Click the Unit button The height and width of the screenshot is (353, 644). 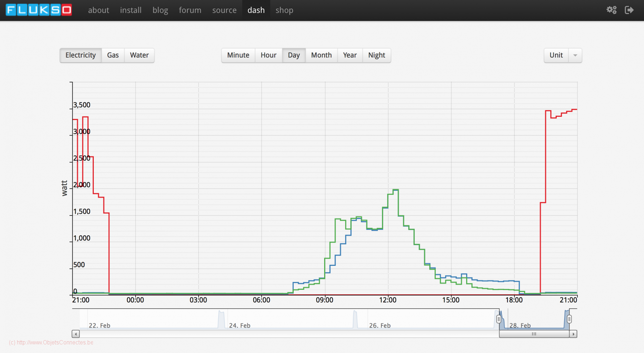pyautogui.click(x=556, y=55)
